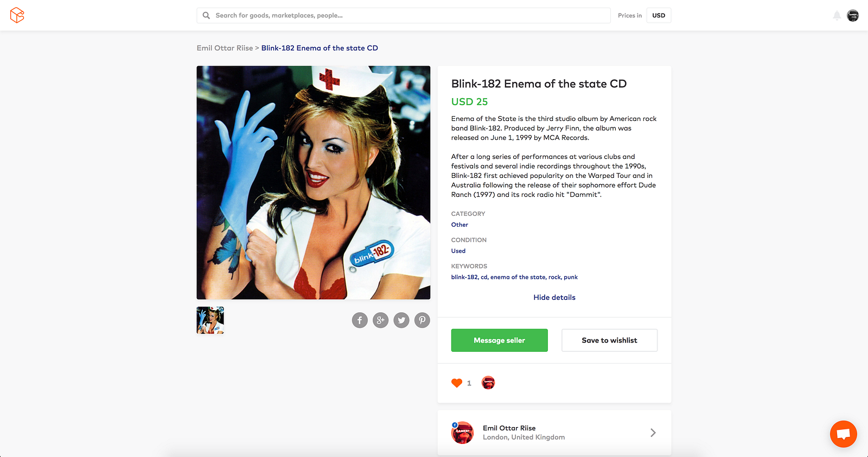This screenshot has width=868, height=457.
Task: Collapse listing with Hide details
Action: coord(554,298)
